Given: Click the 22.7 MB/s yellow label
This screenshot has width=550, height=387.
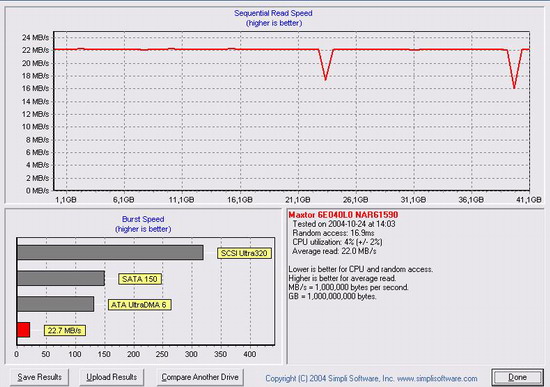Looking at the screenshot, I should 65,331.
